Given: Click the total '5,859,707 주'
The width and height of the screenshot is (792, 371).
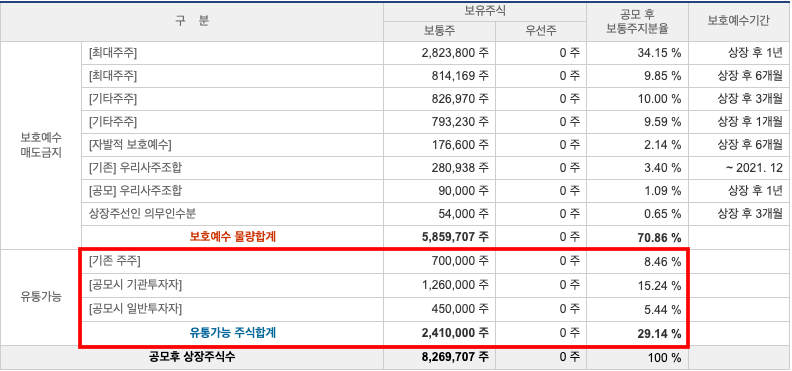Looking at the screenshot, I should coord(455,237).
